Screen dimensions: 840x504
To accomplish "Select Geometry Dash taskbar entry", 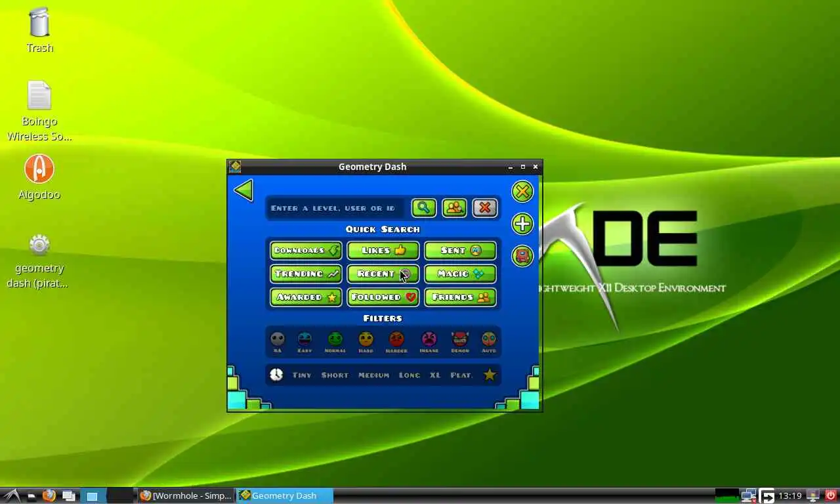I will click(x=284, y=495).
